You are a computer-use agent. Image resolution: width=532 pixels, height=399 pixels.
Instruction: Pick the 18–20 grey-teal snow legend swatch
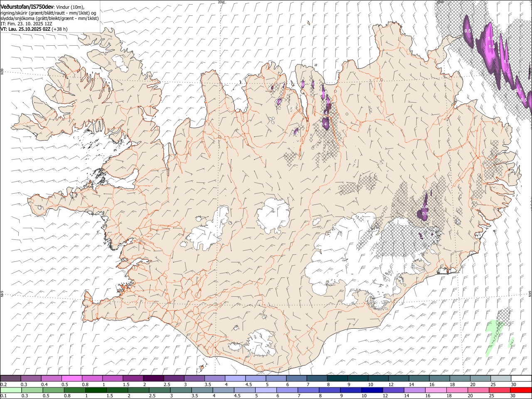click(x=460, y=379)
